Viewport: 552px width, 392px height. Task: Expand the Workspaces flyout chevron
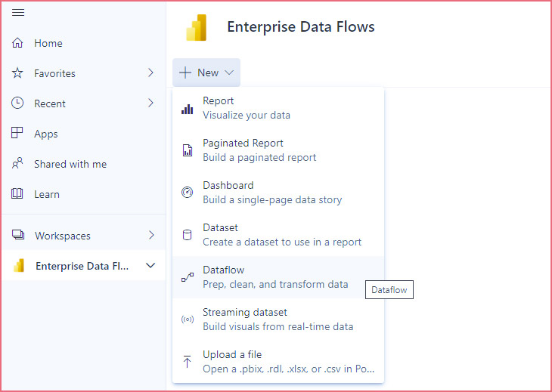151,235
